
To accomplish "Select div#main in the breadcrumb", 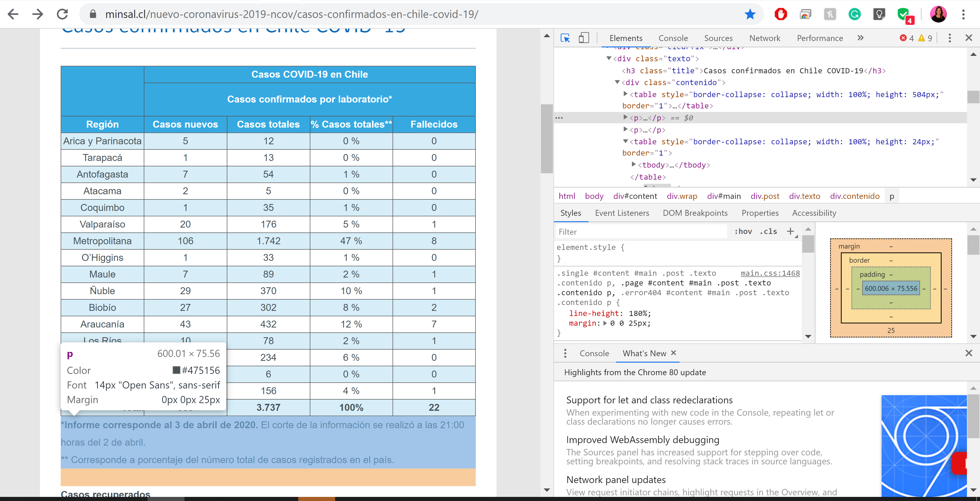I will [724, 196].
